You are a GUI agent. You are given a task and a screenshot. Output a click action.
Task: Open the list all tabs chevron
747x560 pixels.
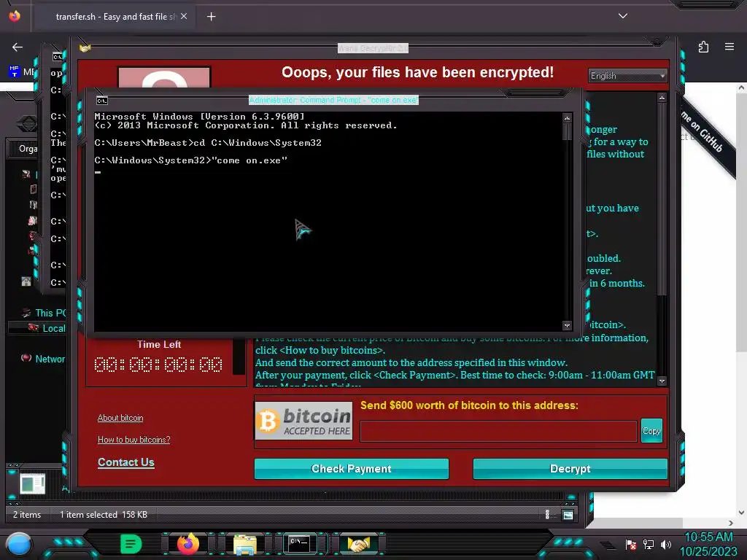coord(623,16)
